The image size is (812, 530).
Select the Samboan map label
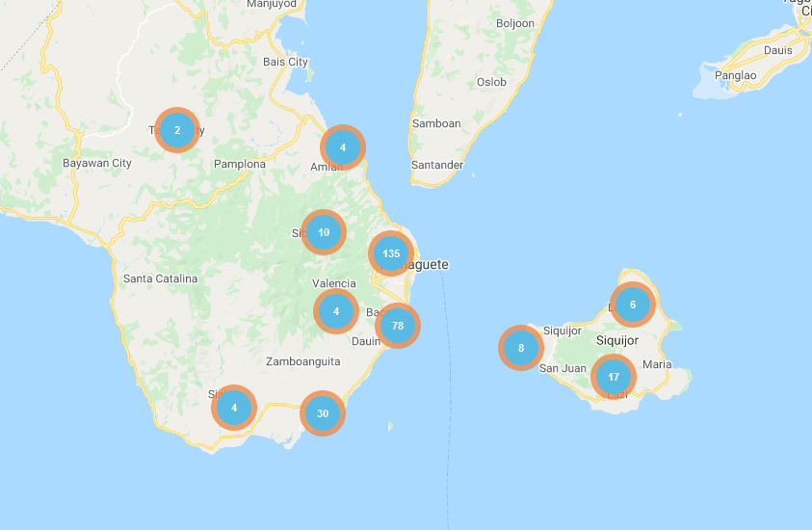pyautogui.click(x=436, y=123)
